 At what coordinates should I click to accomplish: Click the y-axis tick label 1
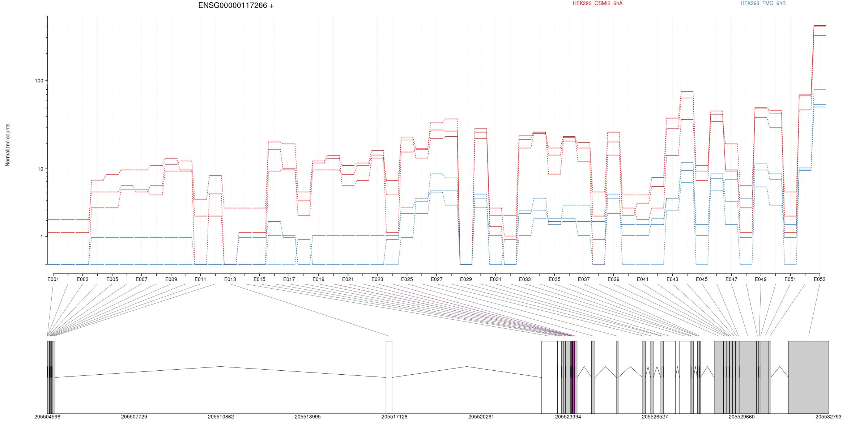click(x=41, y=237)
